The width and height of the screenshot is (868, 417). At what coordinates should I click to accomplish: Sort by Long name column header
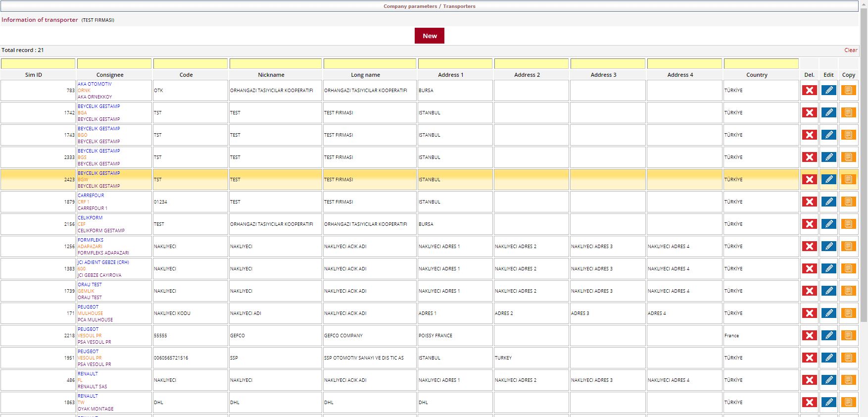[366, 75]
